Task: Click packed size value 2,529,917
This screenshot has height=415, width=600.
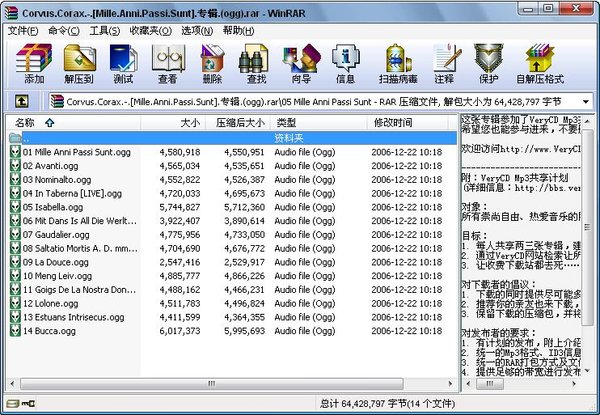Action: [x=245, y=262]
